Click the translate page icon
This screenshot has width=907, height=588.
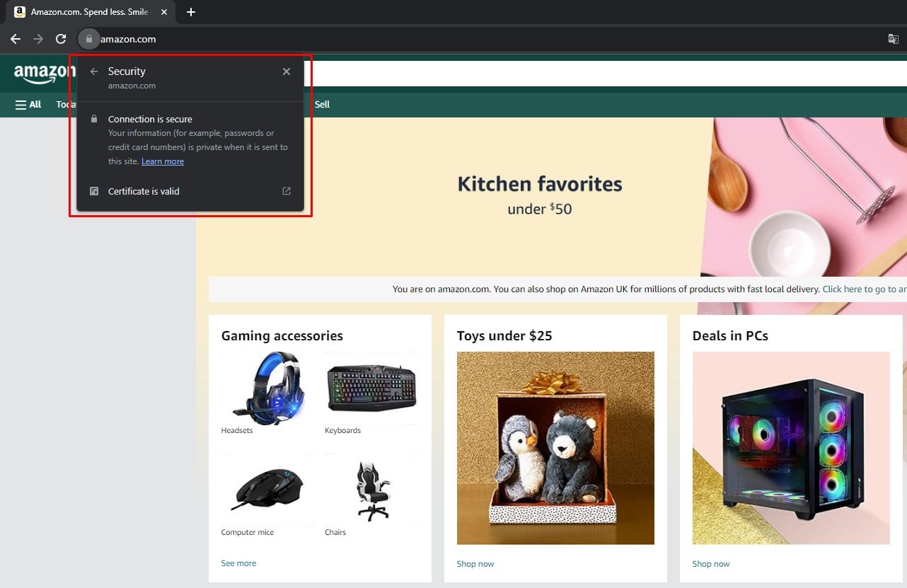[893, 39]
